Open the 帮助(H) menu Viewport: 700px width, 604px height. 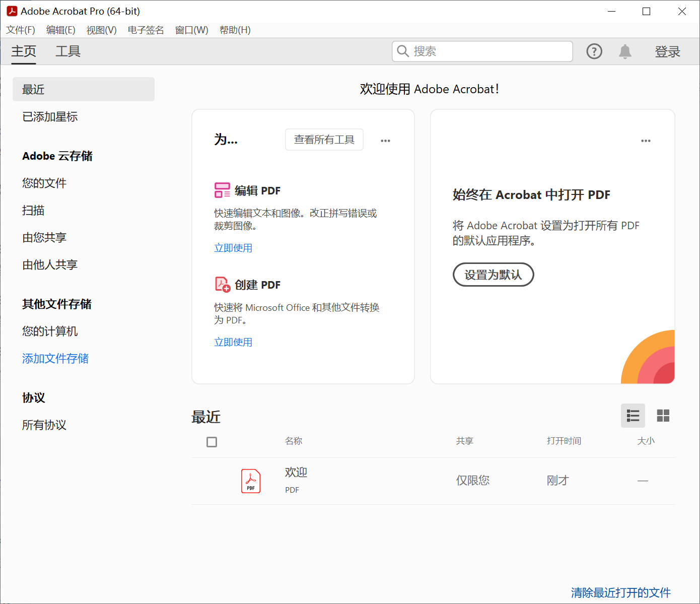(235, 30)
